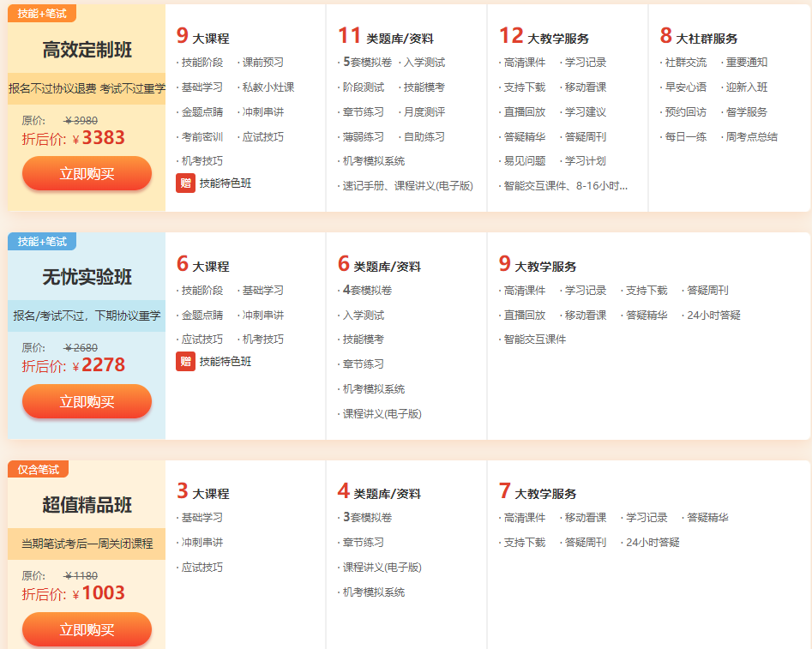Open 速记手册、课程讲义(电子版) item
Screen dimensions: 812x649
click(x=407, y=186)
